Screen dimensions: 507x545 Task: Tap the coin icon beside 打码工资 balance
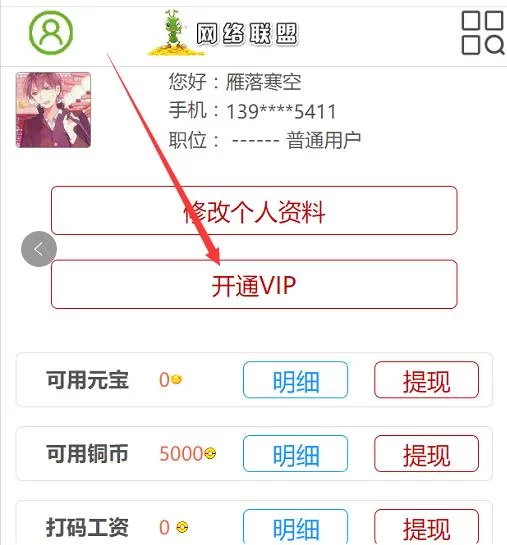point(182,527)
